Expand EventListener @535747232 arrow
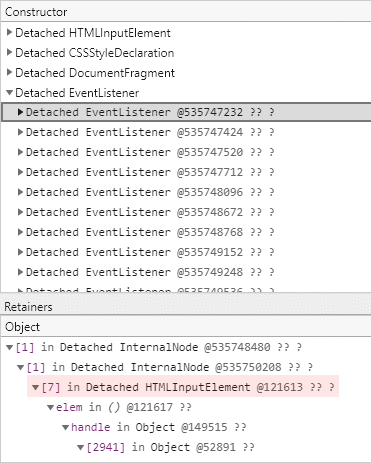Screen dimensions: 371x463 (20, 112)
